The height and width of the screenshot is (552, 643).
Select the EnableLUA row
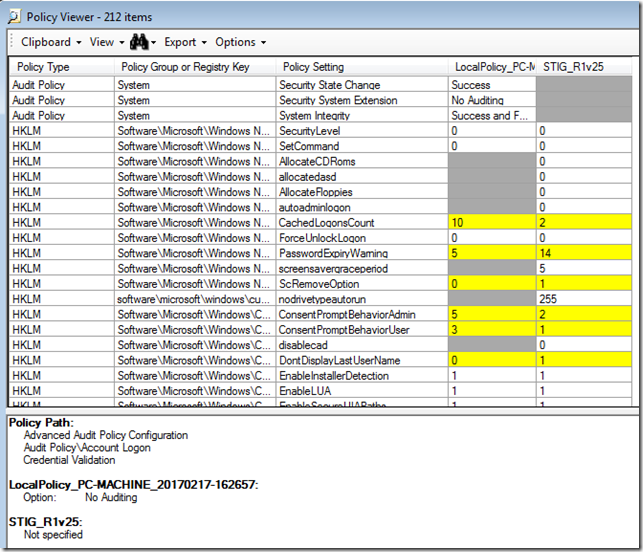320,391
